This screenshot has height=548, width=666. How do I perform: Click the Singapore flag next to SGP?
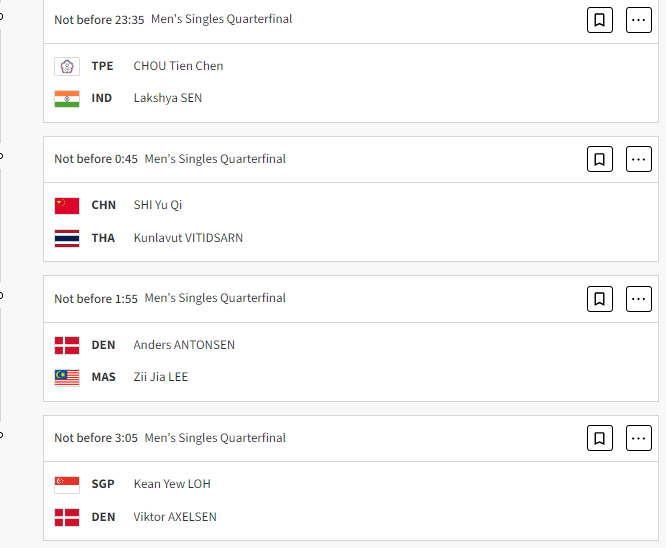pyautogui.click(x=67, y=485)
